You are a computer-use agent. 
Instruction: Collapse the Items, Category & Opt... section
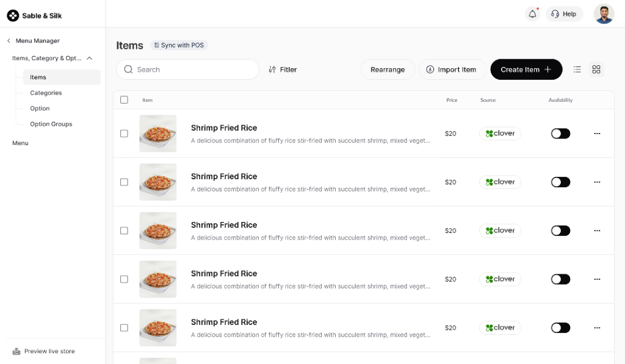tap(90, 58)
